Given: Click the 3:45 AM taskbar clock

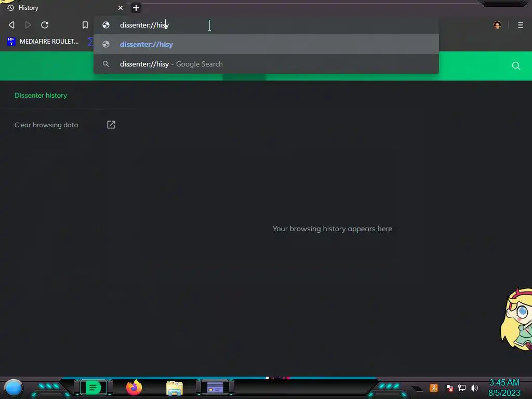Looking at the screenshot, I should tap(504, 383).
